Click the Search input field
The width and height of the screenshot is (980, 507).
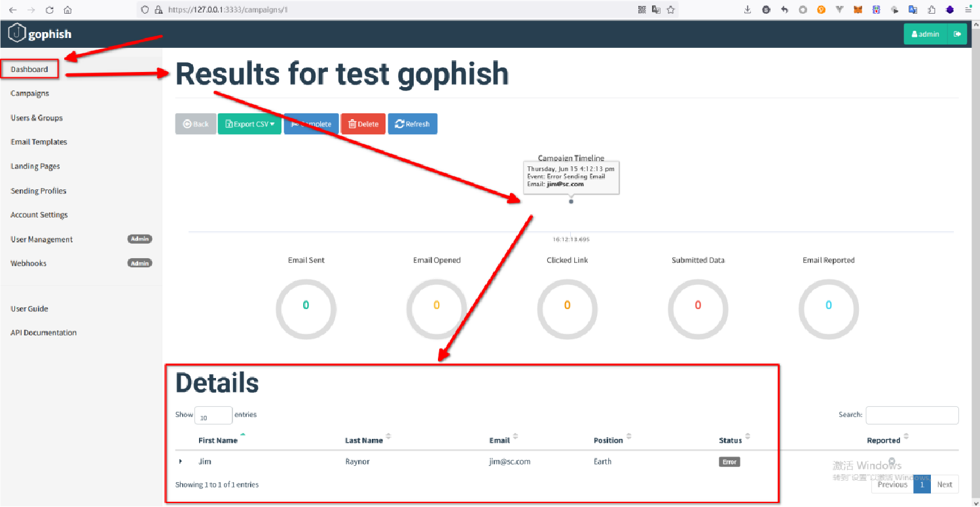click(912, 415)
